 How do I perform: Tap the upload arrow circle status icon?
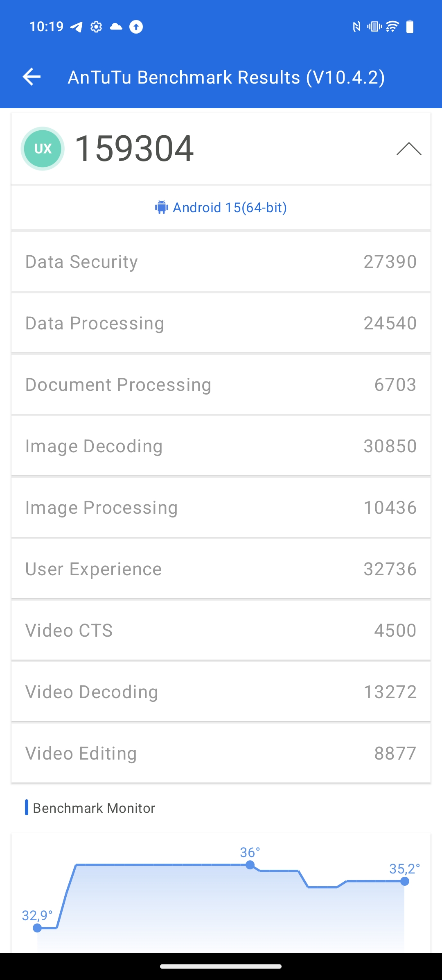pyautogui.click(x=136, y=27)
